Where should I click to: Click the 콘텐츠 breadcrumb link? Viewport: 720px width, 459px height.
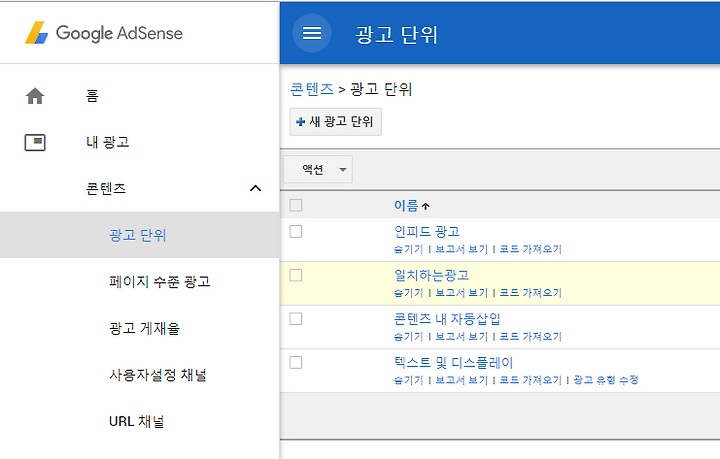pyautogui.click(x=312, y=89)
